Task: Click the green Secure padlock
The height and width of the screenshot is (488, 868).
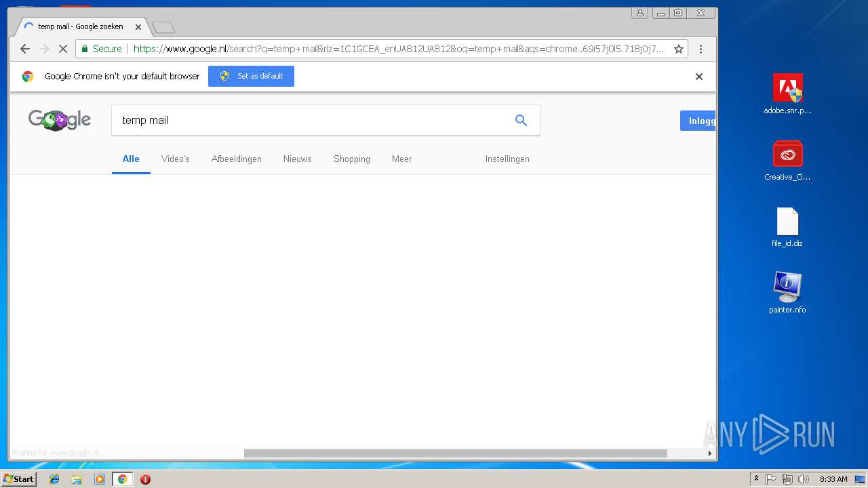Action: coord(85,49)
